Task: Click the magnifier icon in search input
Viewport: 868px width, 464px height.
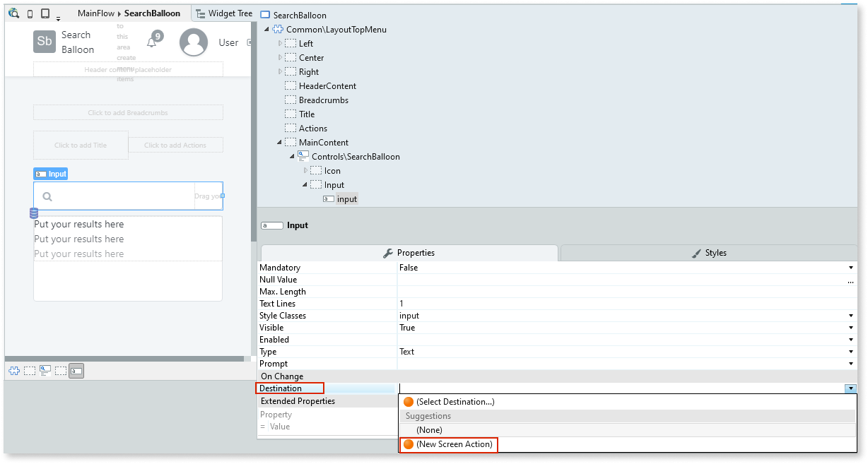Action: (47, 197)
